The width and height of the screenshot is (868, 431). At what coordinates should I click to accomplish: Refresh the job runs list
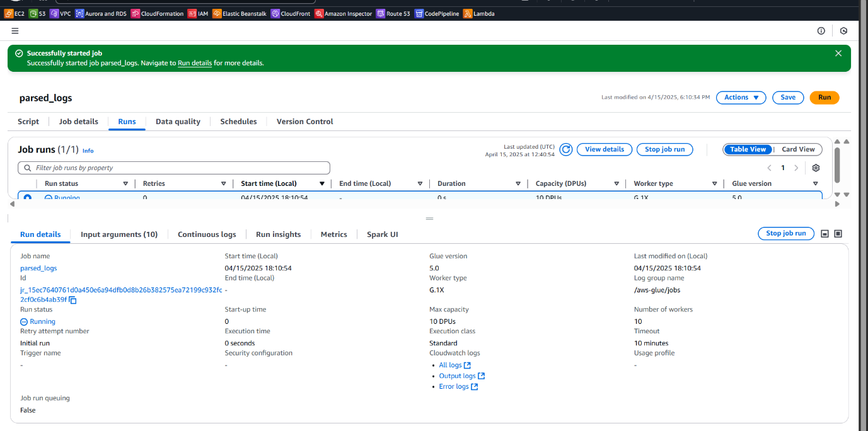click(x=566, y=149)
